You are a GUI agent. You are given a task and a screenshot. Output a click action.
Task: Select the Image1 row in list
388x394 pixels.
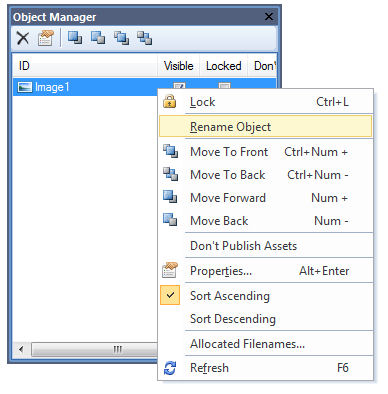coord(85,87)
